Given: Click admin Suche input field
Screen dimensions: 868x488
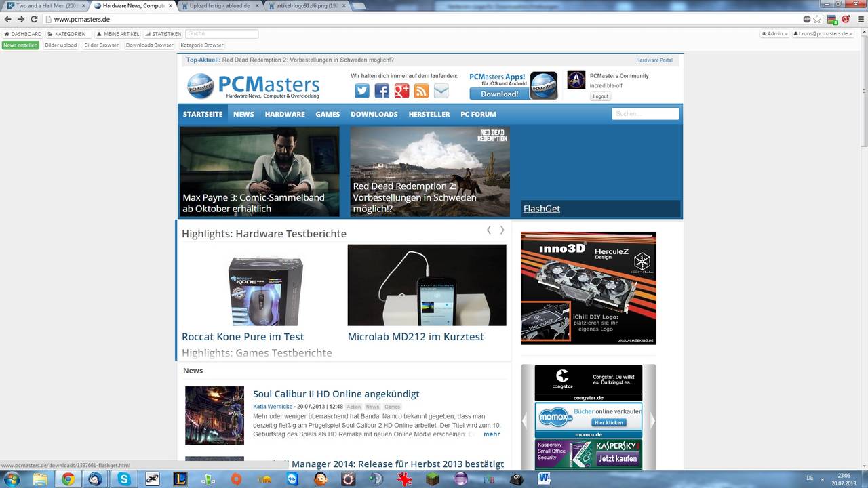Looking at the screenshot, I should pyautogui.click(x=222, y=33).
